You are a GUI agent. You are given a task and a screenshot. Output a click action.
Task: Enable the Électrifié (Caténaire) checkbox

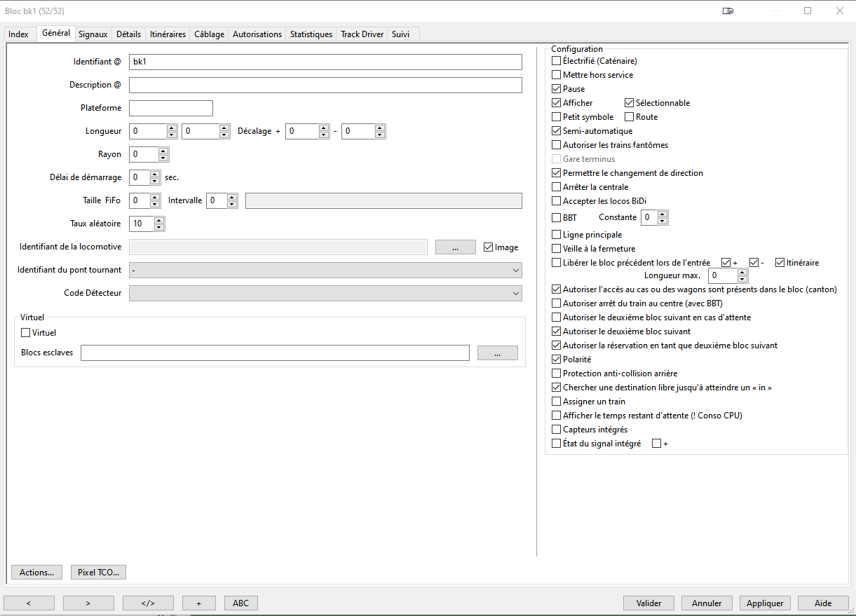pos(557,61)
